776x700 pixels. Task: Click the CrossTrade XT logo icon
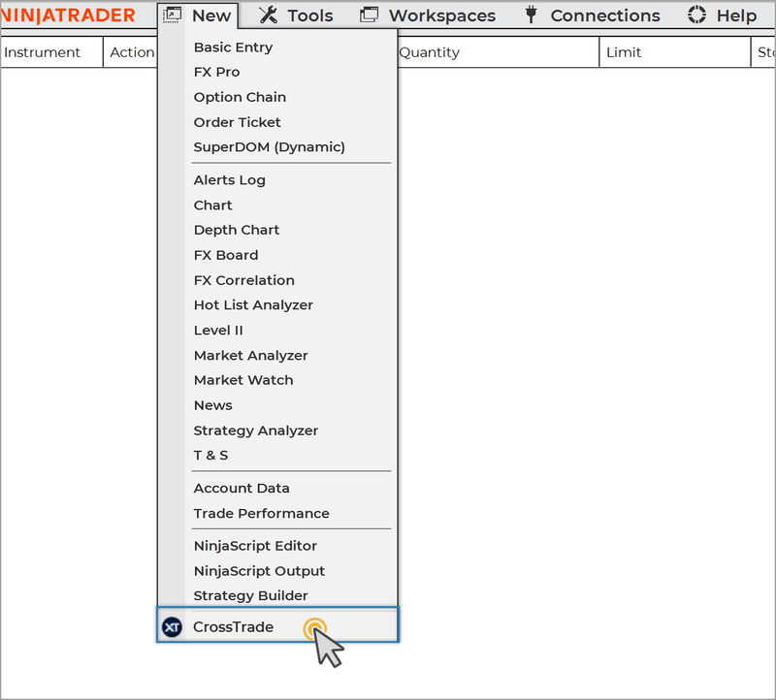(172, 627)
